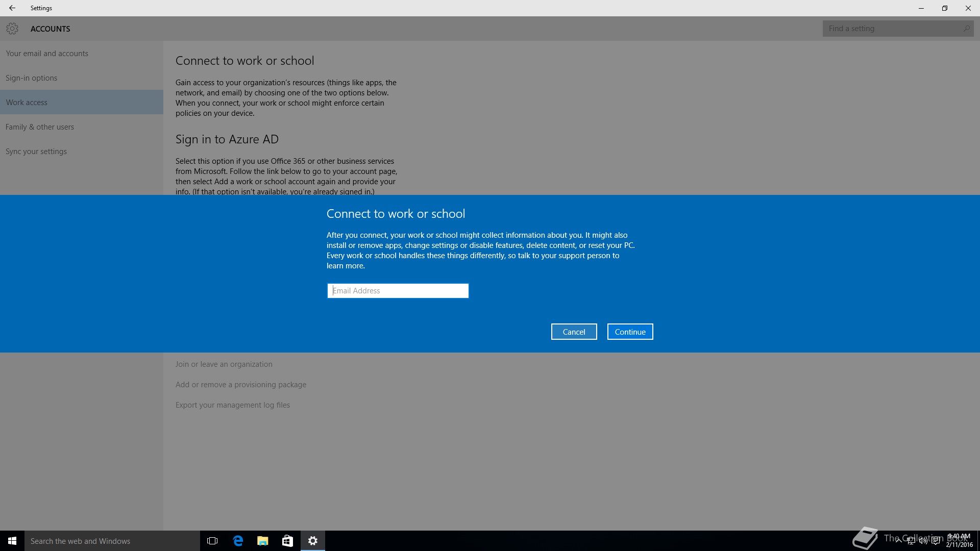Image resolution: width=980 pixels, height=551 pixels.
Task: Click the Sign in to Azure AD heading
Action: coord(227,139)
